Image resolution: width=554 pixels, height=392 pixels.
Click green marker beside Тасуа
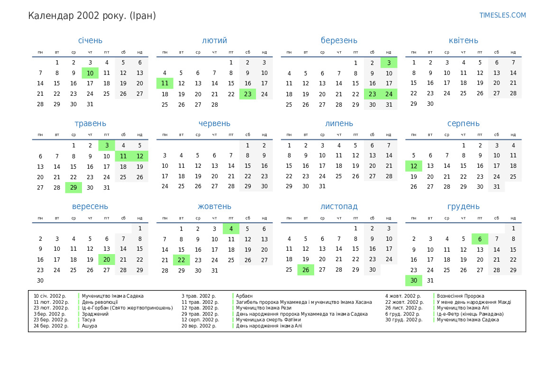(x=79, y=320)
